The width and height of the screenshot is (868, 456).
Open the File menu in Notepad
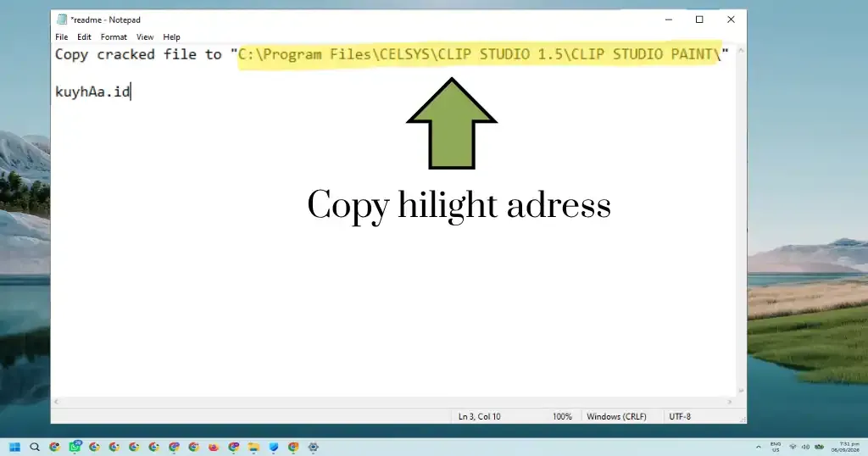point(61,37)
